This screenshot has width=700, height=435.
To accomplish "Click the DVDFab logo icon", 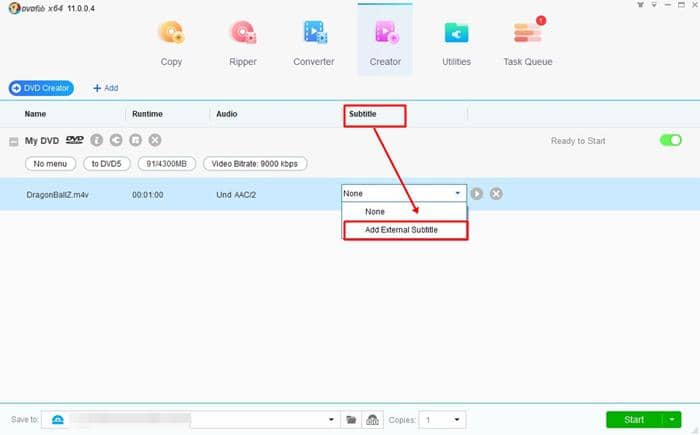I will pyautogui.click(x=14, y=8).
